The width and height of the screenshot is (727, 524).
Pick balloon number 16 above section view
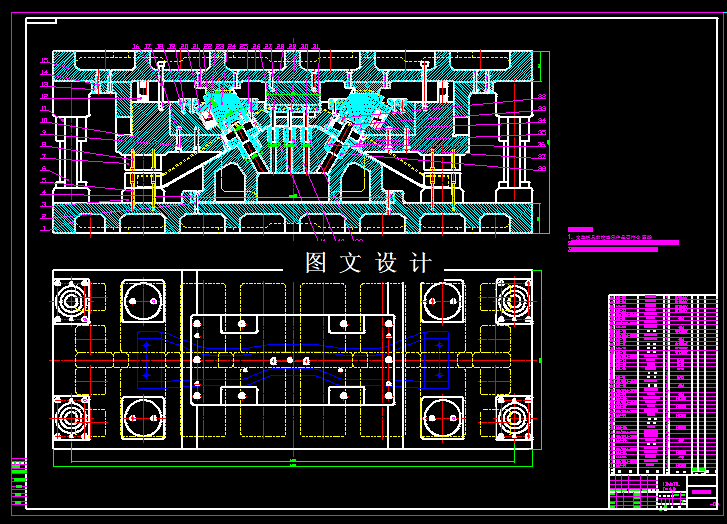(x=136, y=46)
